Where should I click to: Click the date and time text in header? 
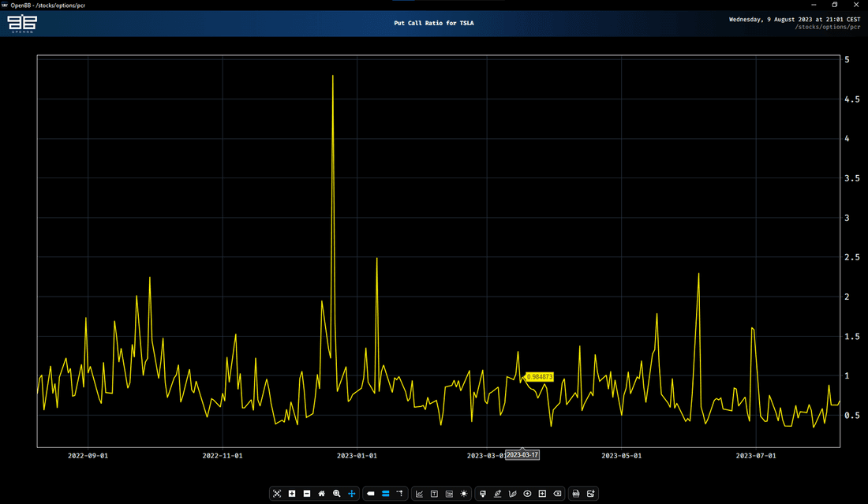click(795, 20)
